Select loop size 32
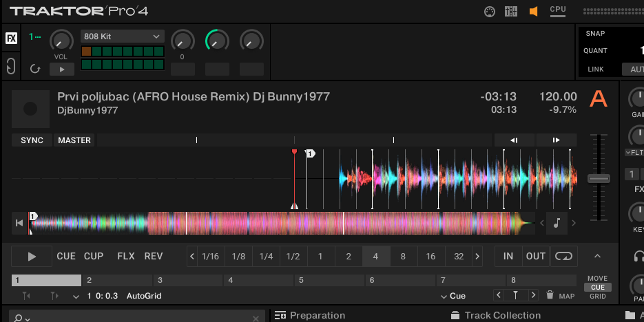Image resolution: width=644 pixels, height=322 pixels. 458,257
